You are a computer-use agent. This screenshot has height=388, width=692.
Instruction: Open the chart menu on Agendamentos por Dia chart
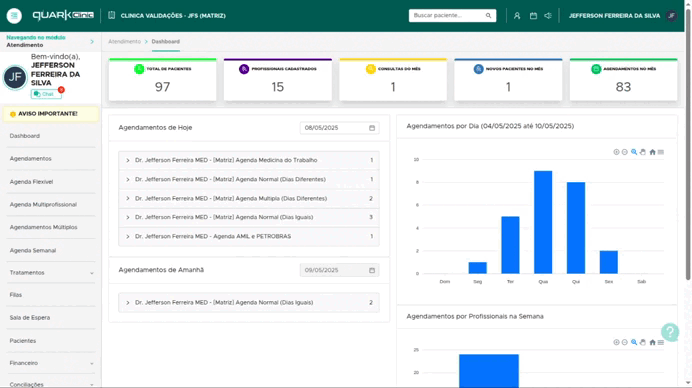[661, 152]
